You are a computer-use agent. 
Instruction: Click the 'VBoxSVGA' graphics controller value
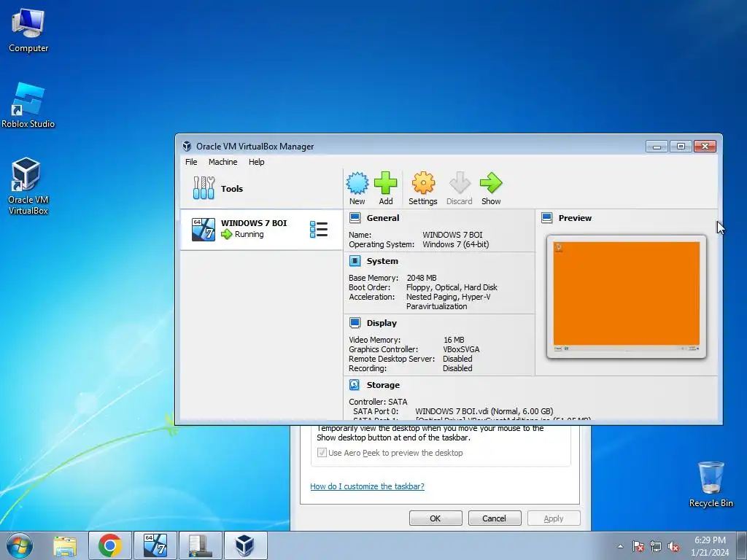coord(461,349)
